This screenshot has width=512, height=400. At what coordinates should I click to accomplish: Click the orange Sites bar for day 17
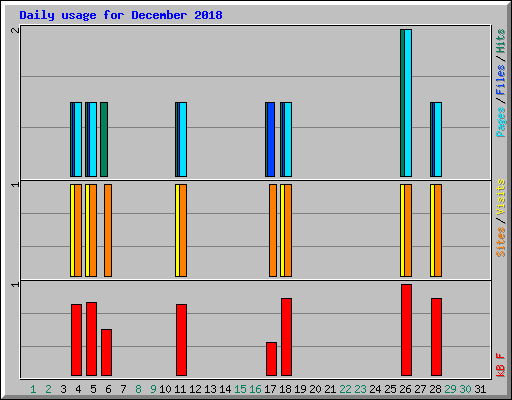point(273,230)
